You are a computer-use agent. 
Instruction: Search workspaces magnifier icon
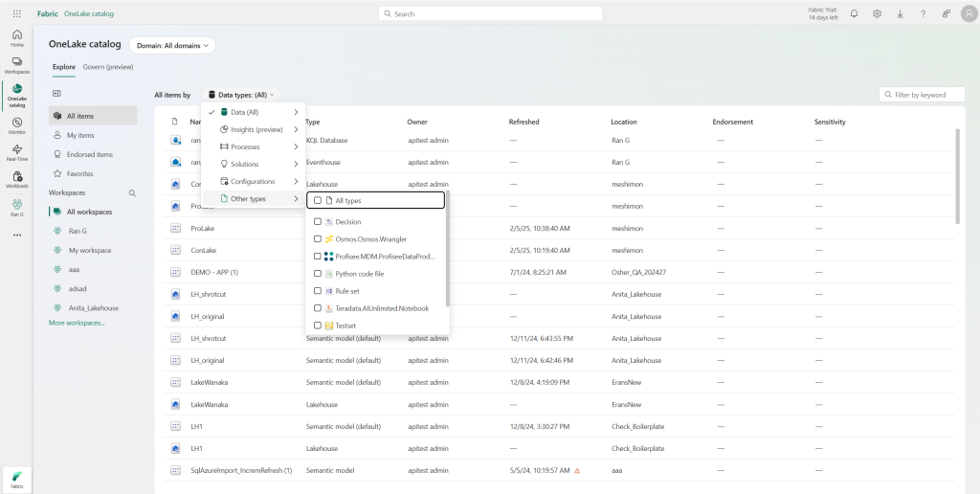[x=132, y=193]
